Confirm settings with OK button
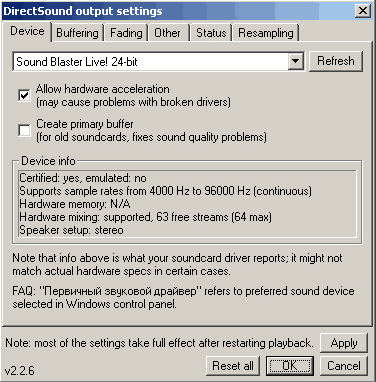The height and width of the screenshot is (382, 376). click(x=290, y=366)
